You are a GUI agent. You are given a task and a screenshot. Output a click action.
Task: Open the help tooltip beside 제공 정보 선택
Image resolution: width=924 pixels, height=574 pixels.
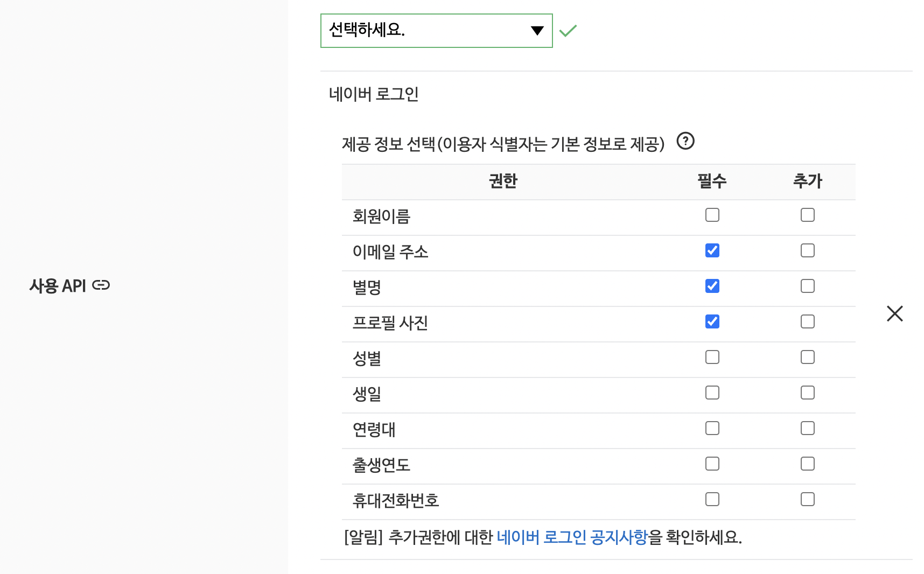pos(686,142)
